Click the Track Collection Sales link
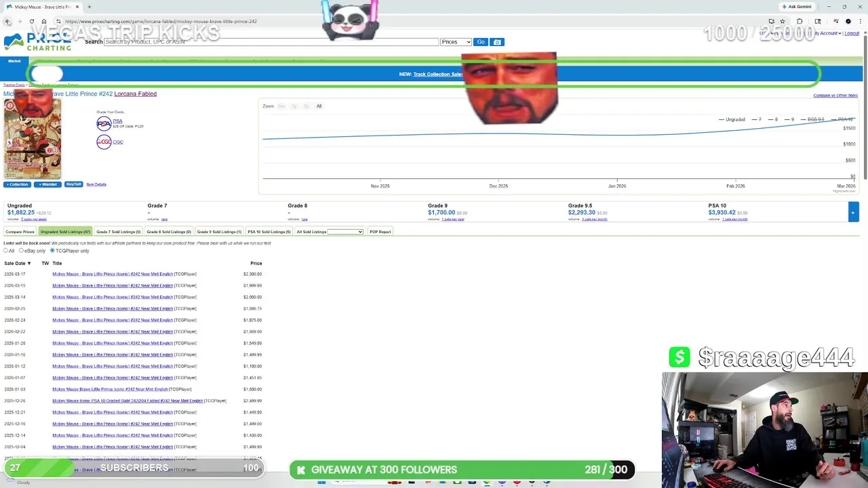Screen dimensions: 868x488 [x=437, y=74]
